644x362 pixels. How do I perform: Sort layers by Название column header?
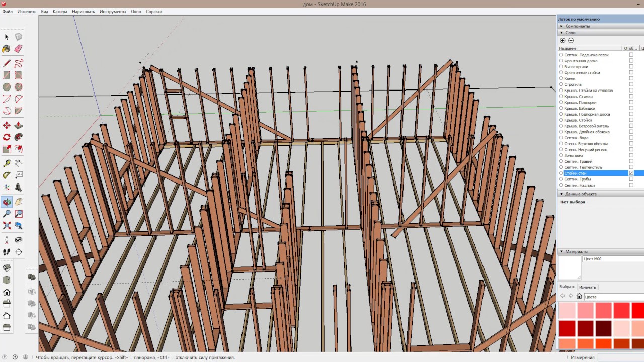[x=590, y=48]
